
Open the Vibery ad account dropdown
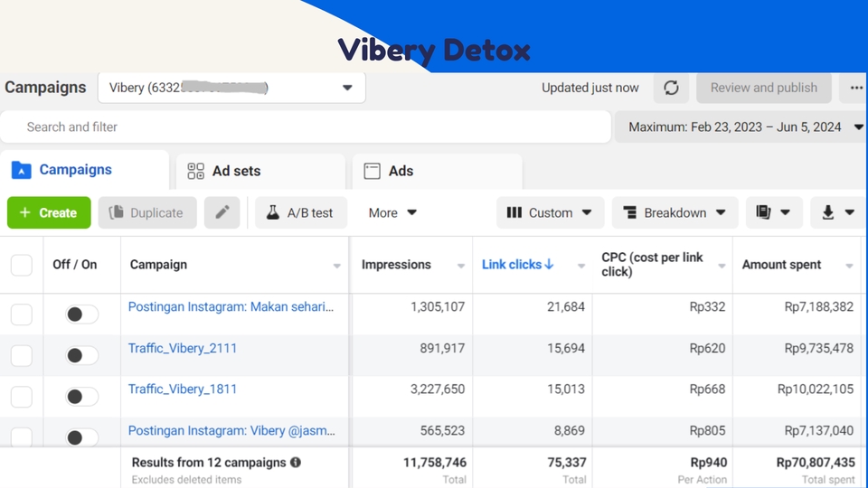click(x=231, y=88)
